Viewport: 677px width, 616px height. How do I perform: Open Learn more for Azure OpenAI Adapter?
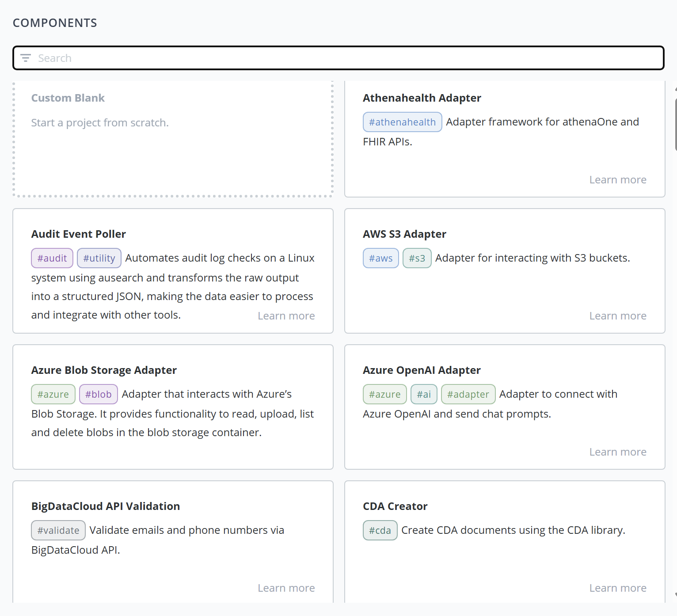click(618, 452)
